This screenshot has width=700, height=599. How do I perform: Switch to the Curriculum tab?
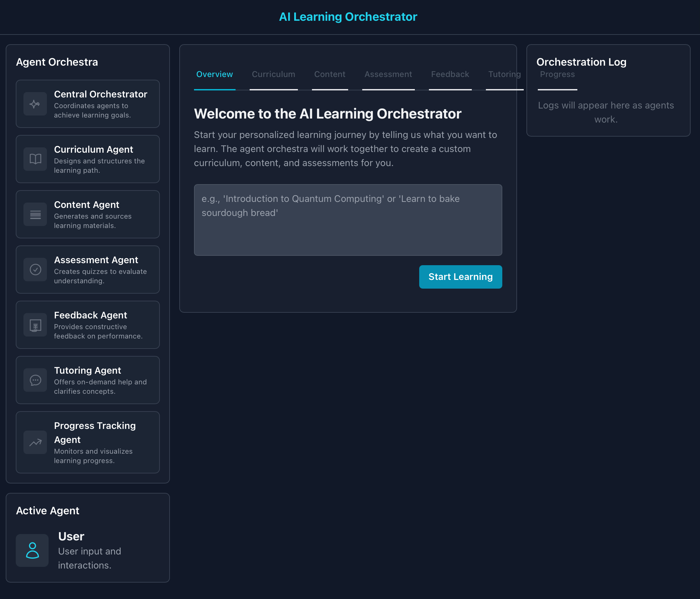[273, 74]
